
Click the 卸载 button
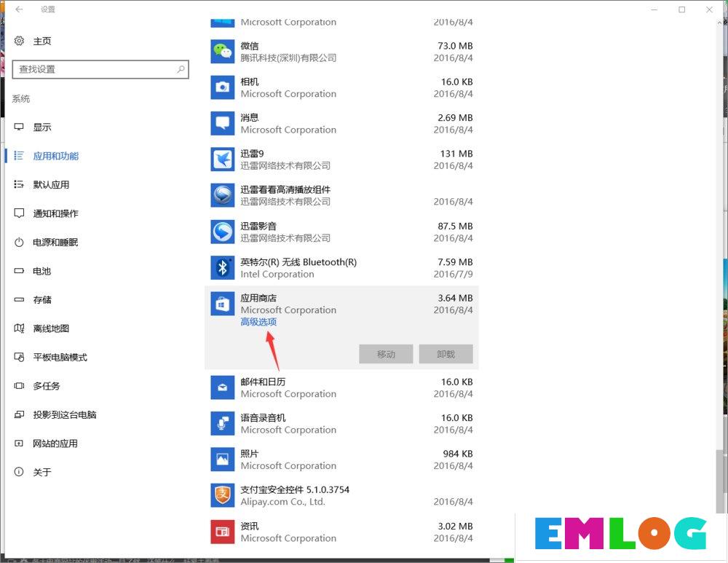pyautogui.click(x=446, y=354)
